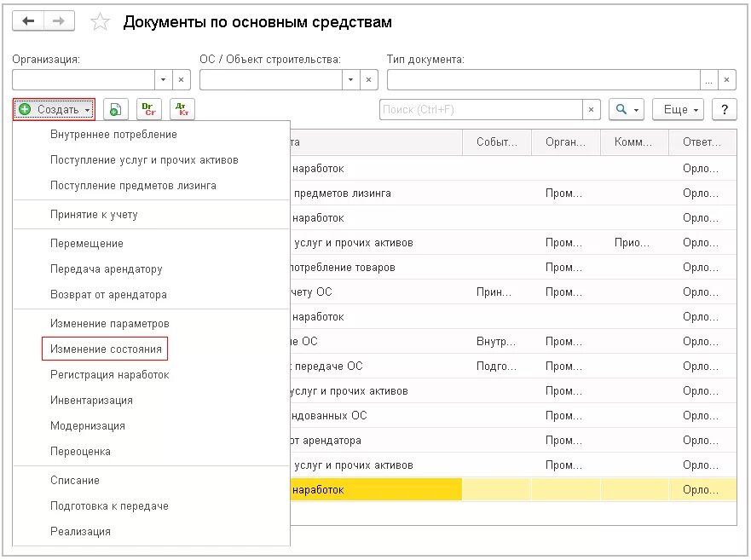Open the ОС / Объект строительства dropdown

(x=350, y=79)
